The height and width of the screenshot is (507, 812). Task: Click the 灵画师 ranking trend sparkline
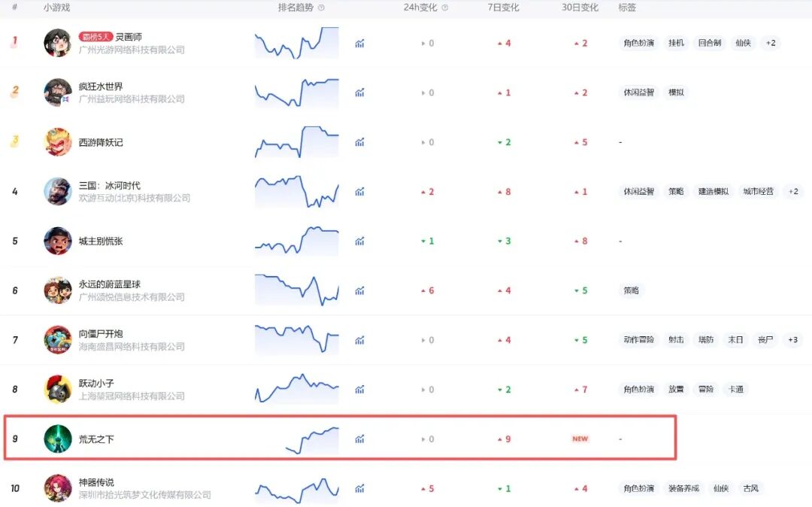coord(297,43)
